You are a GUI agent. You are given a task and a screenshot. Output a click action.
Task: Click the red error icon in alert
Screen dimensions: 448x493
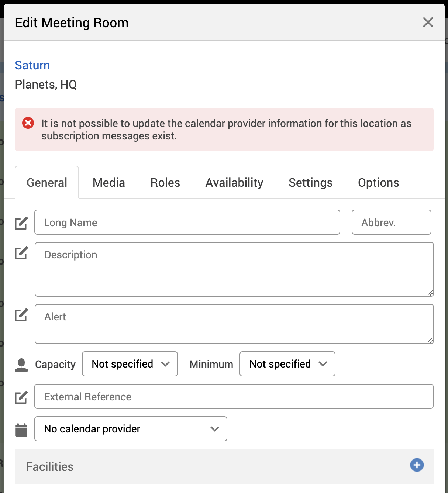28,123
